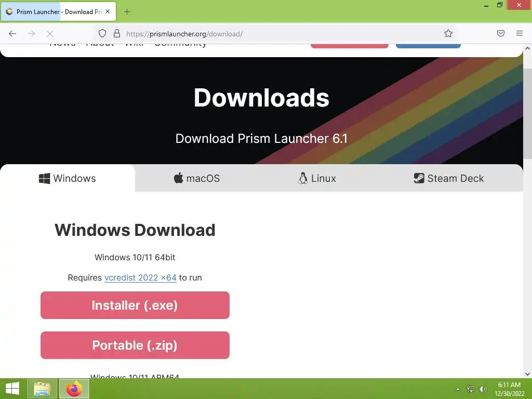
Task: Click the 'Windows 10/11 64bit' text
Action: click(135, 257)
